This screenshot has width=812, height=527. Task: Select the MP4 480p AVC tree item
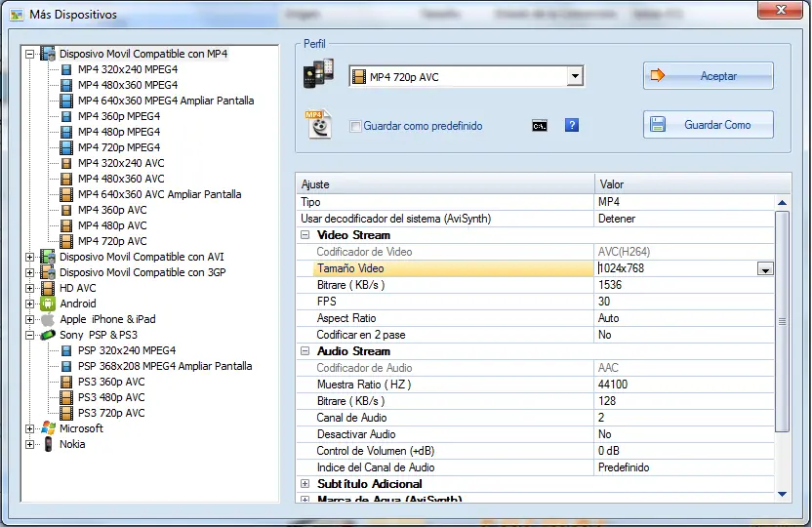(112, 225)
